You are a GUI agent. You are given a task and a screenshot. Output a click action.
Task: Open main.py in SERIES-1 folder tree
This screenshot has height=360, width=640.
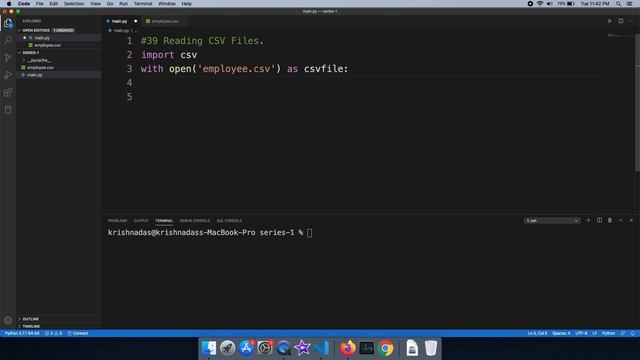point(59,75)
